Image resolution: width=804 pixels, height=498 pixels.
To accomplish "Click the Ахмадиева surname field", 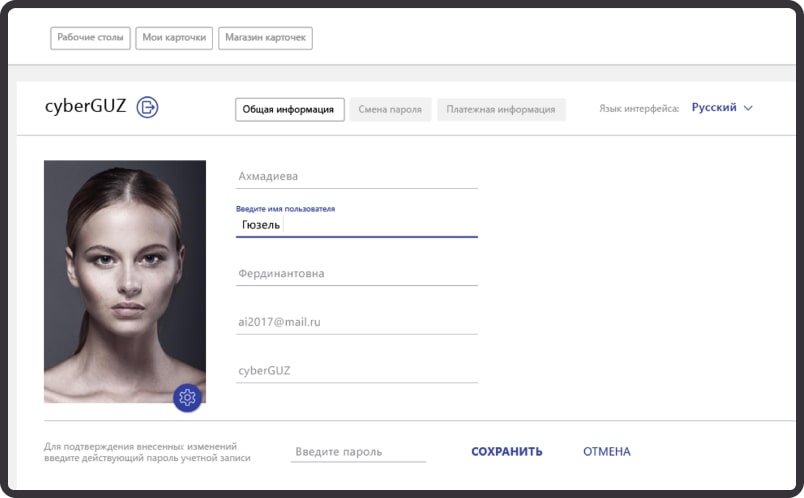I will (x=356, y=176).
